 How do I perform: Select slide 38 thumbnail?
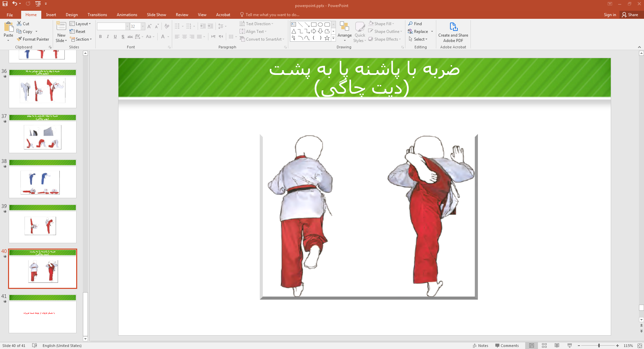(x=43, y=179)
